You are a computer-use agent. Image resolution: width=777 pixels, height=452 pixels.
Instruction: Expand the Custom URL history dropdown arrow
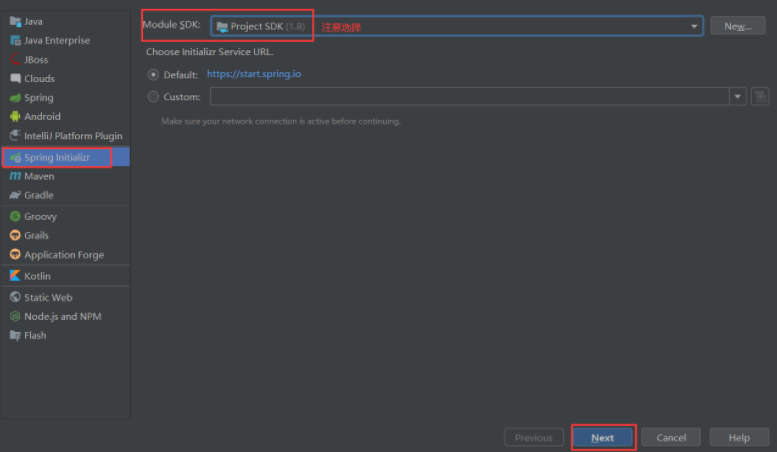(737, 96)
